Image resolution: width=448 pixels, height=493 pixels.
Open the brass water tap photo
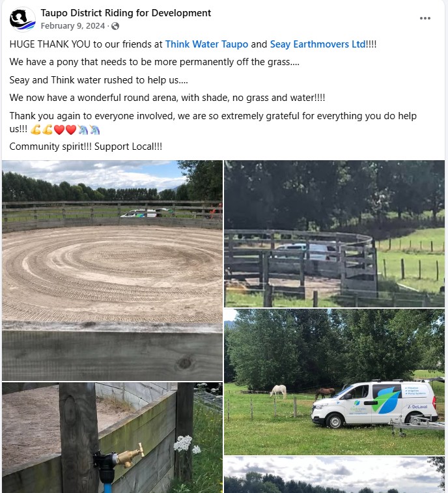(112, 438)
